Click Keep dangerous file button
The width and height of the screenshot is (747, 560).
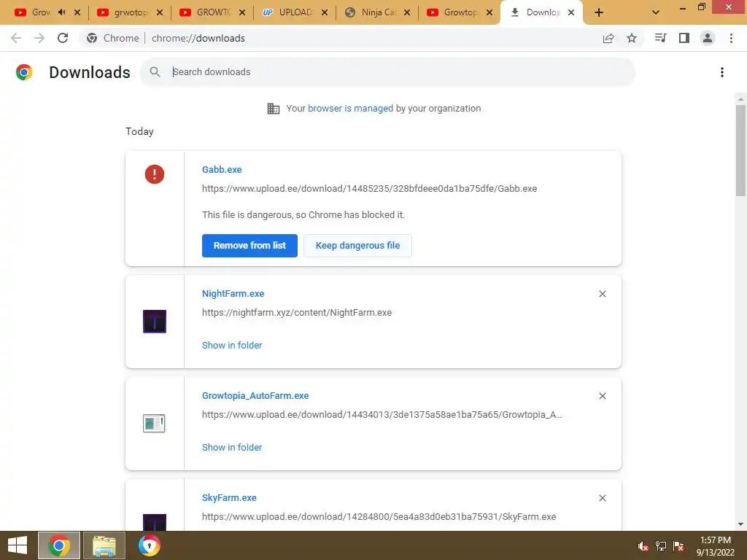357,246
